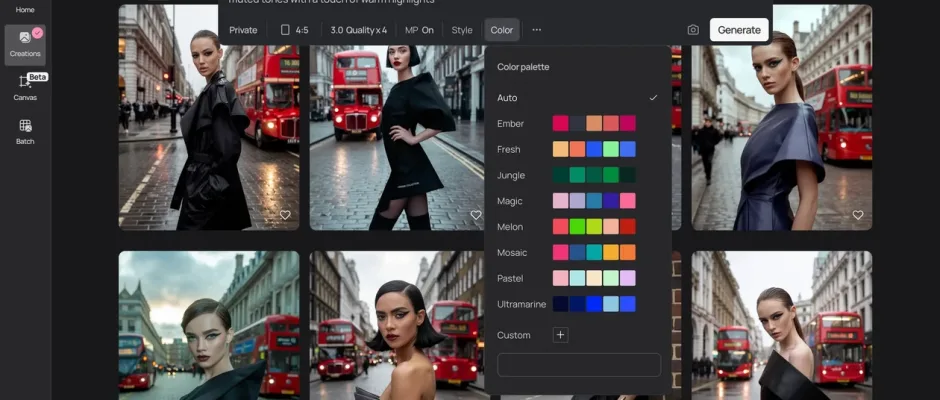Like the navy blue dress image
The width and height of the screenshot is (940, 400).
click(858, 215)
